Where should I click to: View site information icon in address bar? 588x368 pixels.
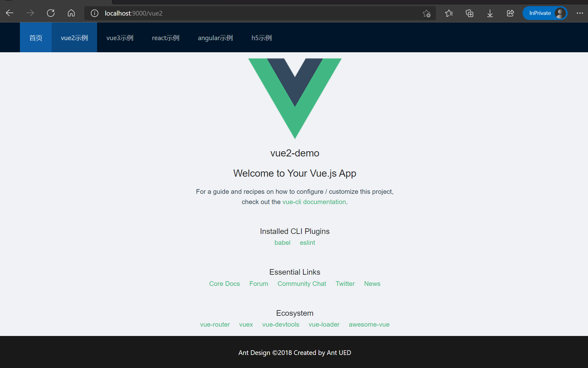(x=95, y=13)
